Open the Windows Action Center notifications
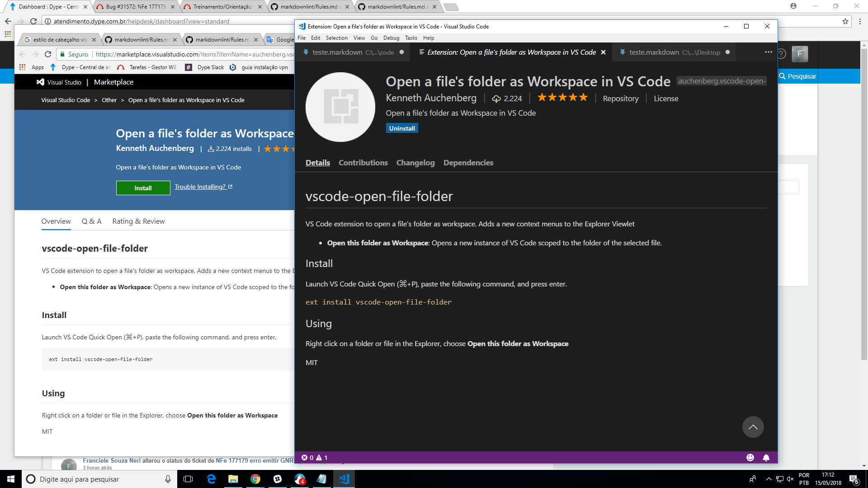The width and height of the screenshot is (868, 488). (x=854, y=479)
